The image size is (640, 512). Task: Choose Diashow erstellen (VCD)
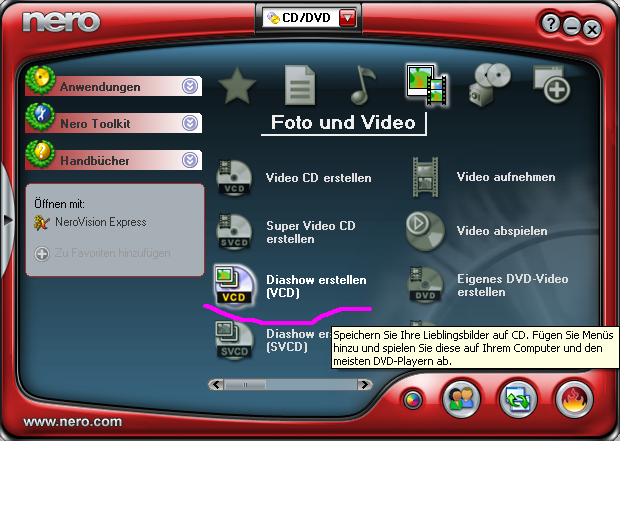(316, 286)
